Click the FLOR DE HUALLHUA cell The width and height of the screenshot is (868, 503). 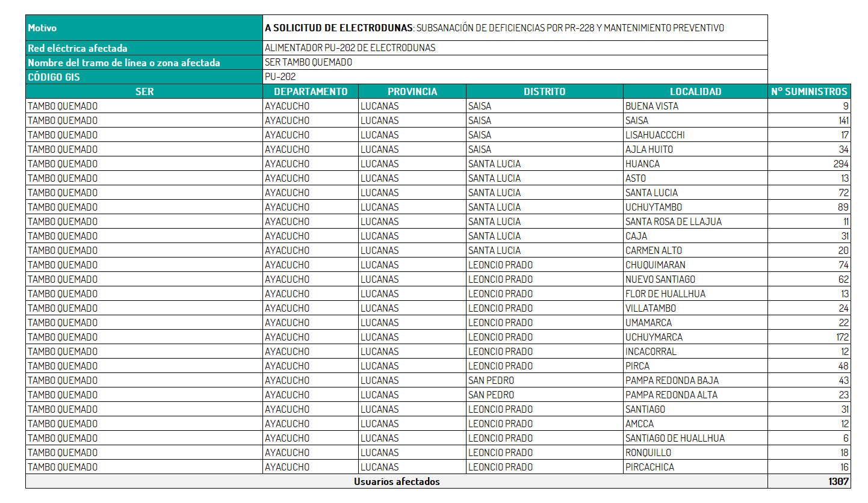[x=696, y=294]
